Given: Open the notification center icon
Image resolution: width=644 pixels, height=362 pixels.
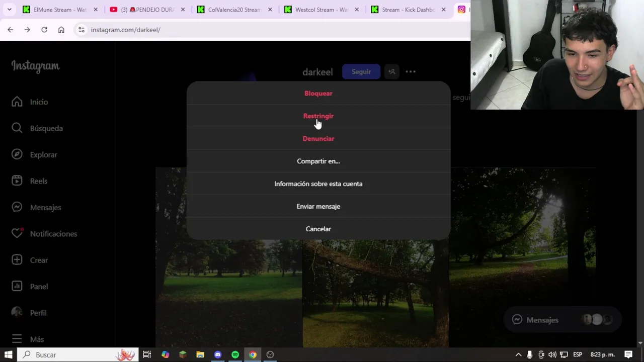Looking at the screenshot, I should 628,354.
